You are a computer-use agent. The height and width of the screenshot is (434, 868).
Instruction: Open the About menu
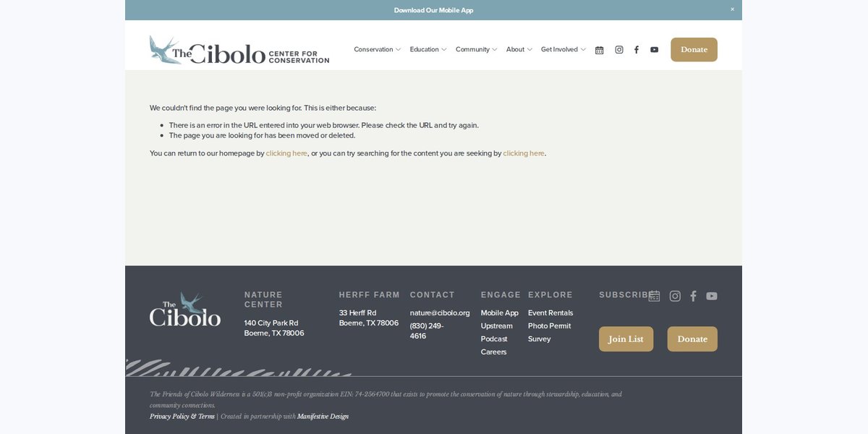tap(519, 49)
